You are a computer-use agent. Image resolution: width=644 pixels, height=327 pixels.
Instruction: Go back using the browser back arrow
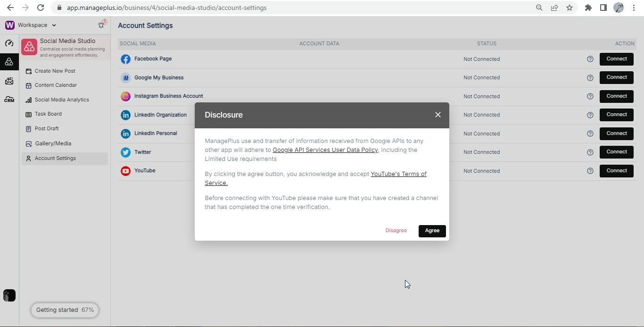(x=10, y=8)
